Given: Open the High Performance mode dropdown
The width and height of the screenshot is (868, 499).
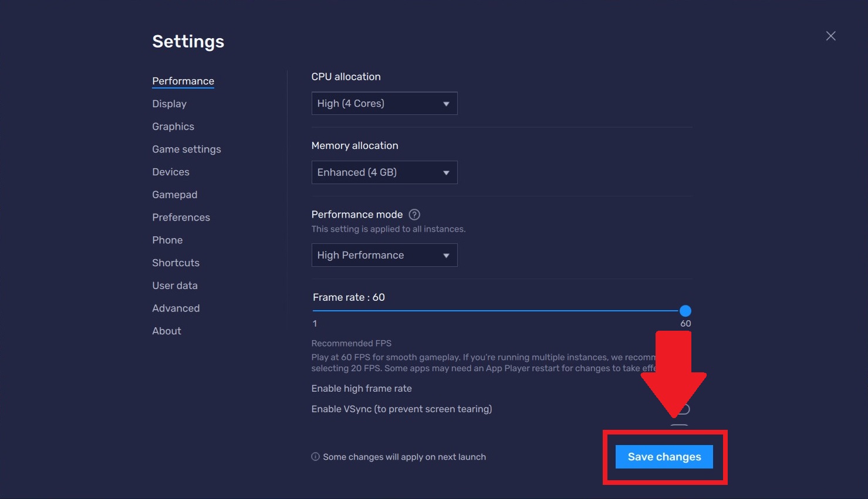Looking at the screenshot, I should click(384, 255).
